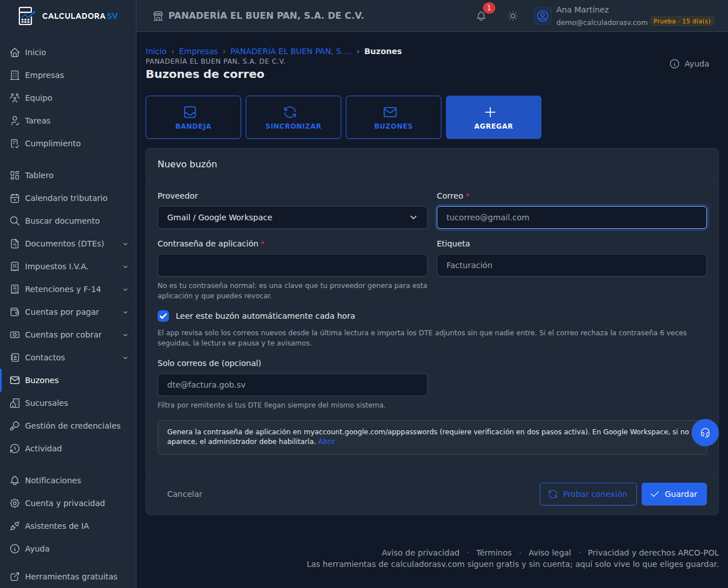Open Sucursales in sidebar
Viewport: 728px width, 588px height.
pyautogui.click(x=68, y=403)
